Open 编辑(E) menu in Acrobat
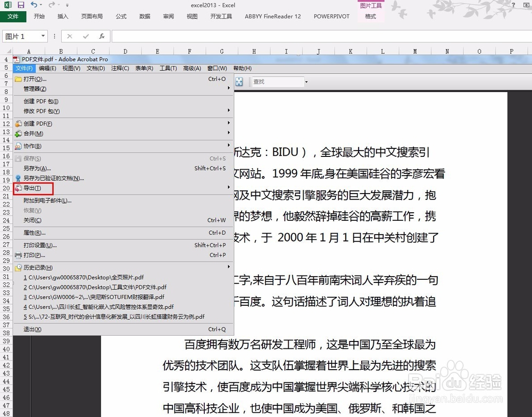Screen dimensions: 532x417 coord(47,68)
